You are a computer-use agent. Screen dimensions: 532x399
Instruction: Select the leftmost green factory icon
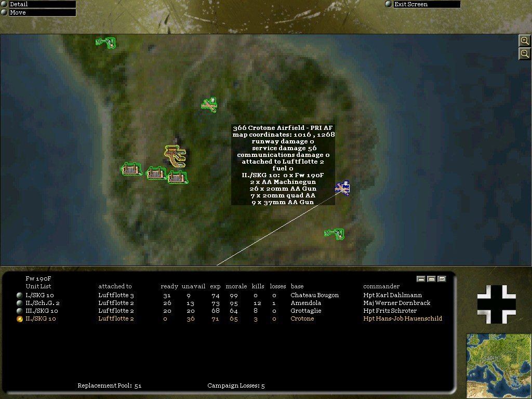131,169
